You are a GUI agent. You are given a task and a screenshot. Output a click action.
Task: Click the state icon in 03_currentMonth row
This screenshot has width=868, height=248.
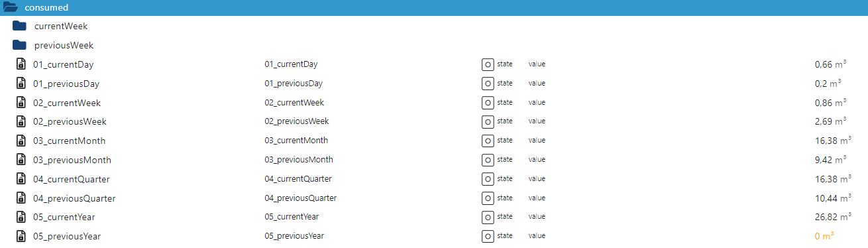(487, 141)
